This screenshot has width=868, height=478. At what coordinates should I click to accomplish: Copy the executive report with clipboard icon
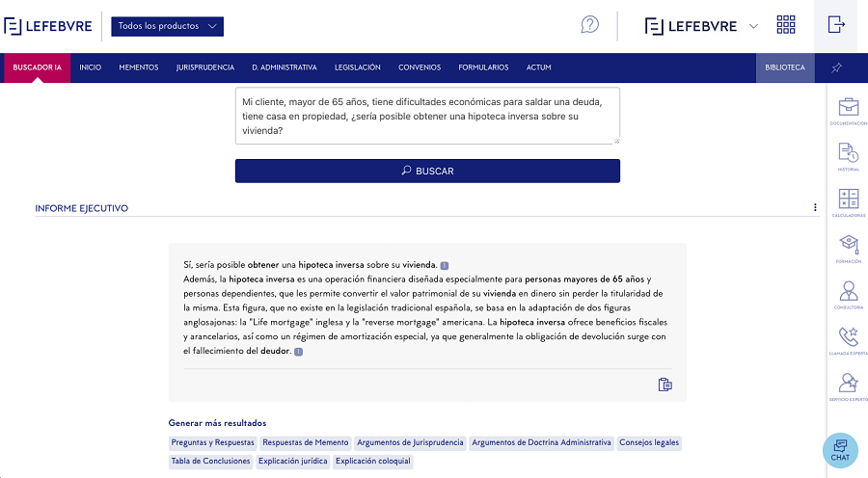(665, 385)
